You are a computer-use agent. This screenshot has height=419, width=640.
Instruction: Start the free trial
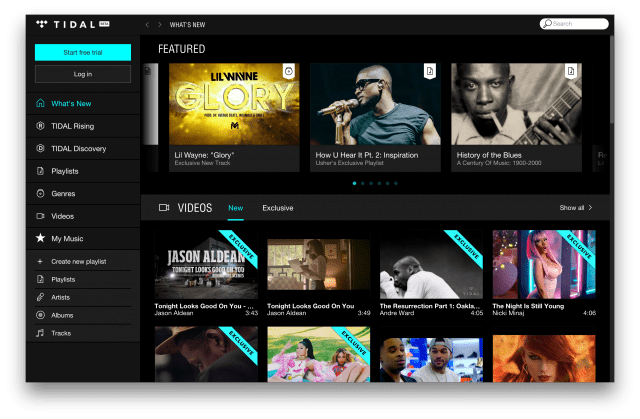(x=83, y=52)
